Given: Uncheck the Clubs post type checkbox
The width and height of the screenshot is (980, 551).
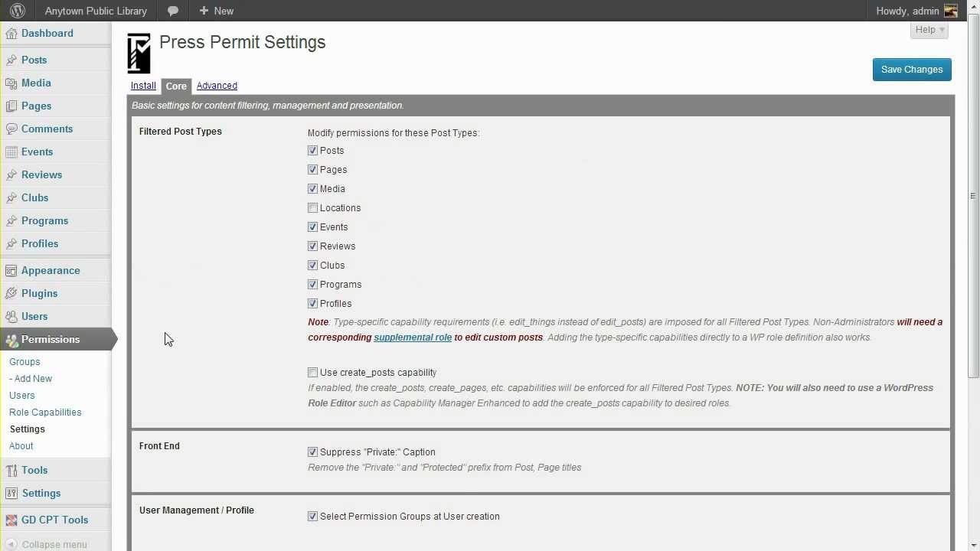Looking at the screenshot, I should pos(312,266).
